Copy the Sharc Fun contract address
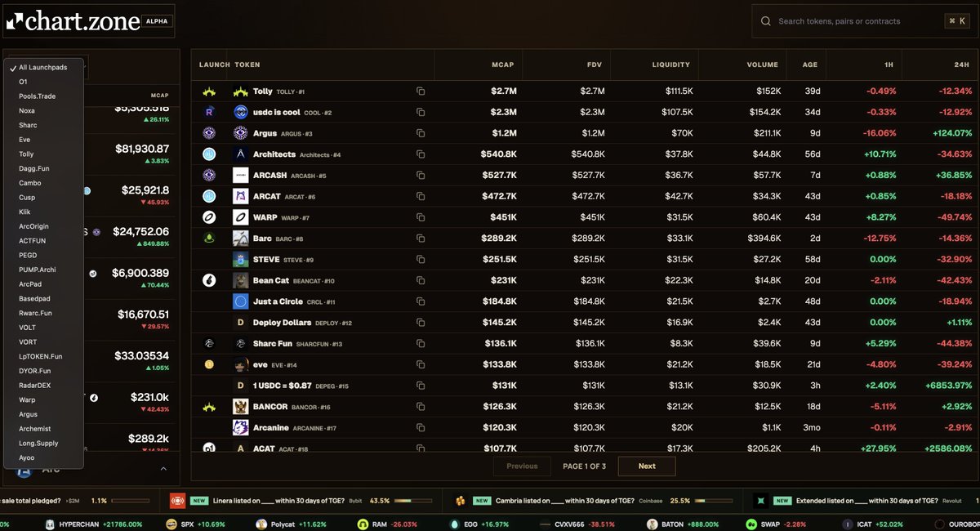The image size is (980, 531). (421, 343)
